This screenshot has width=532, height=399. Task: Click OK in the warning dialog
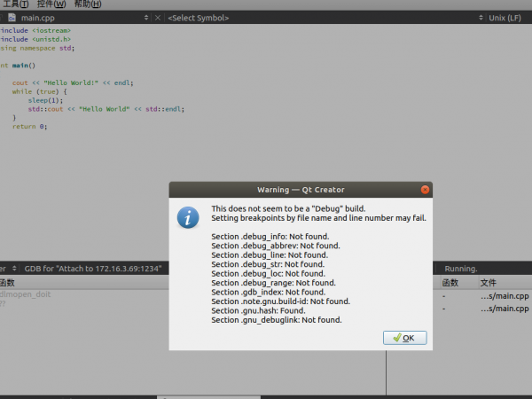click(x=404, y=338)
